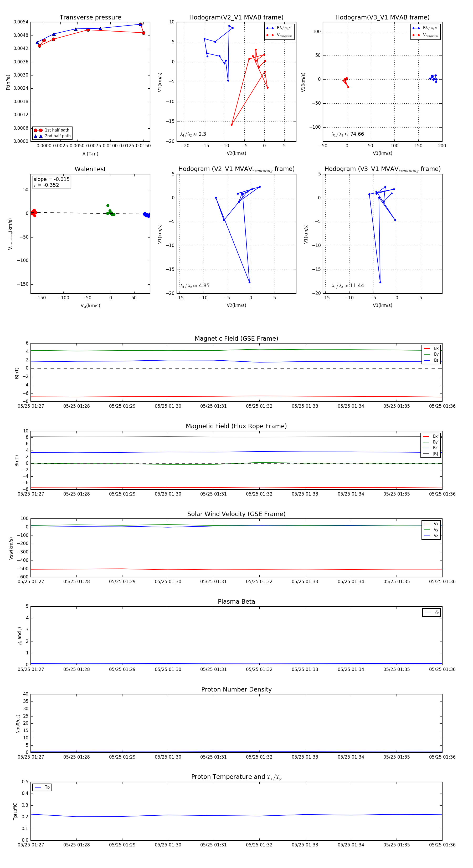Image resolution: width=473 pixels, height=868 pixels.
Task: Select the "Hodogram(V2_V1 MVAB frame)" title
Action: (x=236, y=18)
